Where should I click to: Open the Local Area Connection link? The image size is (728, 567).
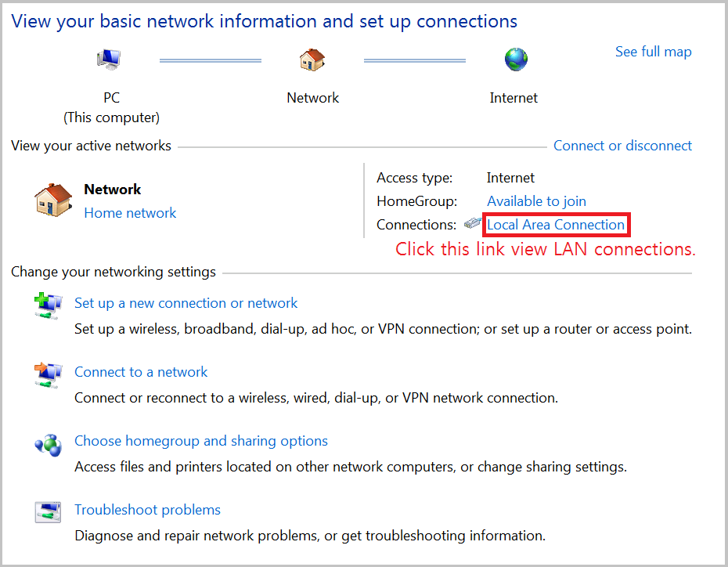pyautogui.click(x=556, y=225)
